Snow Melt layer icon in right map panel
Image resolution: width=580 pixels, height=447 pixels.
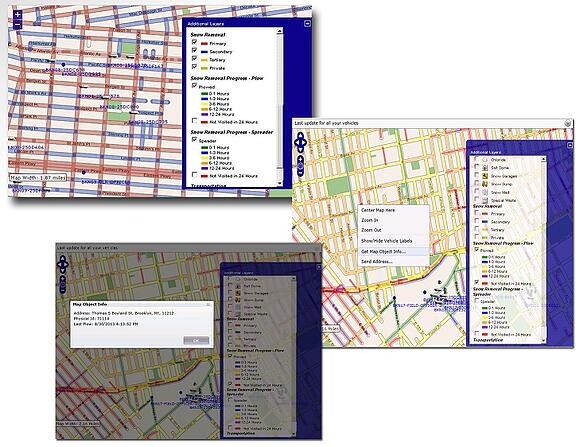click(485, 192)
